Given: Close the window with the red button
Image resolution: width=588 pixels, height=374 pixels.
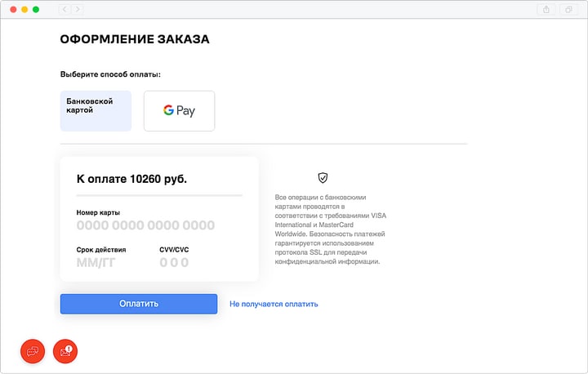Looking at the screenshot, I should point(14,9).
